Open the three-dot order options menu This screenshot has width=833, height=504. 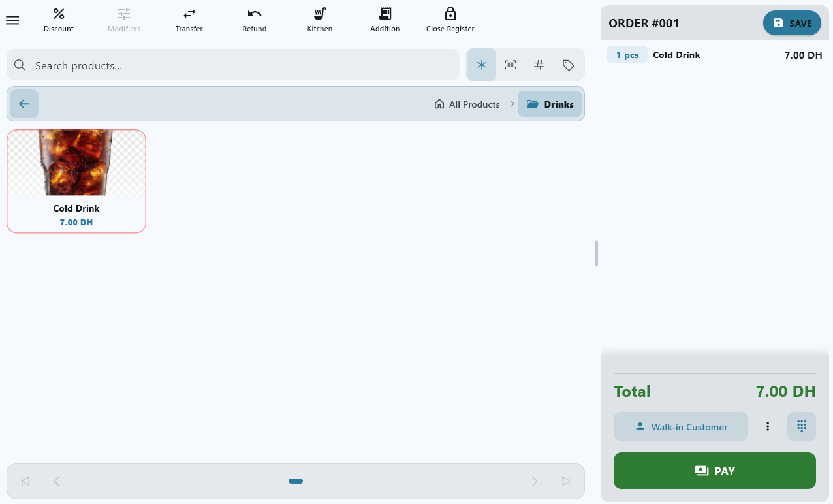click(x=768, y=426)
